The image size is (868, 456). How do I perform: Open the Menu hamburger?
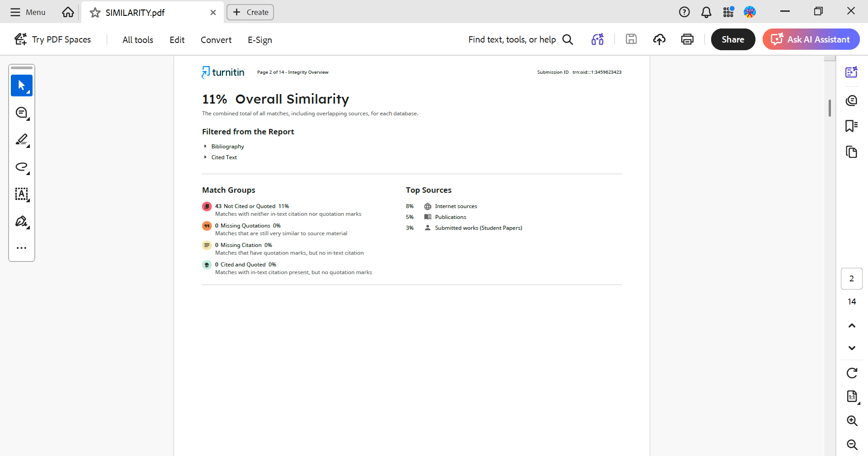click(28, 12)
